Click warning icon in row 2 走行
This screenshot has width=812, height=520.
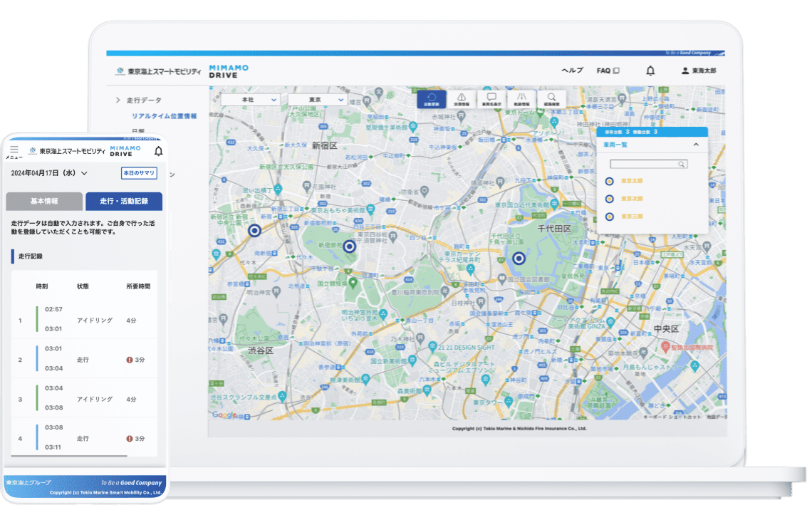[130, 360]
